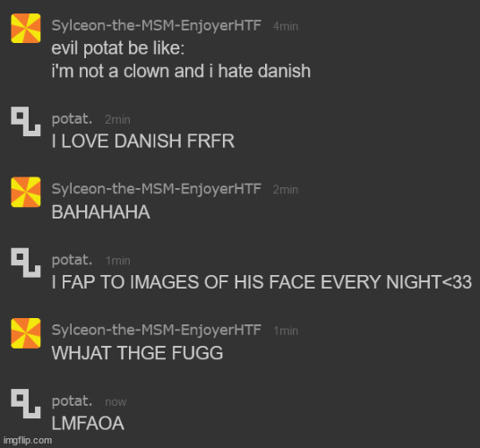Click the 'now' timestamp on last message
Image resolution: width=480 pixels, height=448 pixels.
tap(116, 402)
